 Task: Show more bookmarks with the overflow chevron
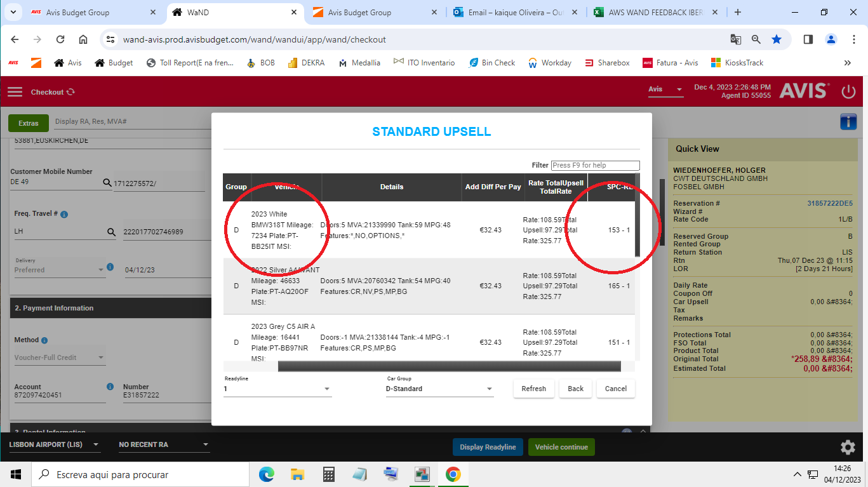click(848, 63)
